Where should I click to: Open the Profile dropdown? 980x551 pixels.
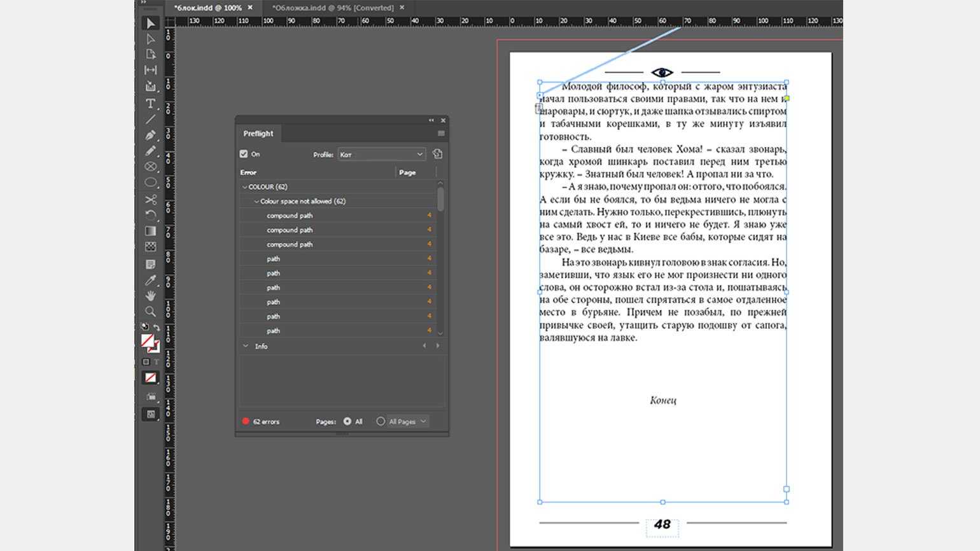[x=381, y=155]
